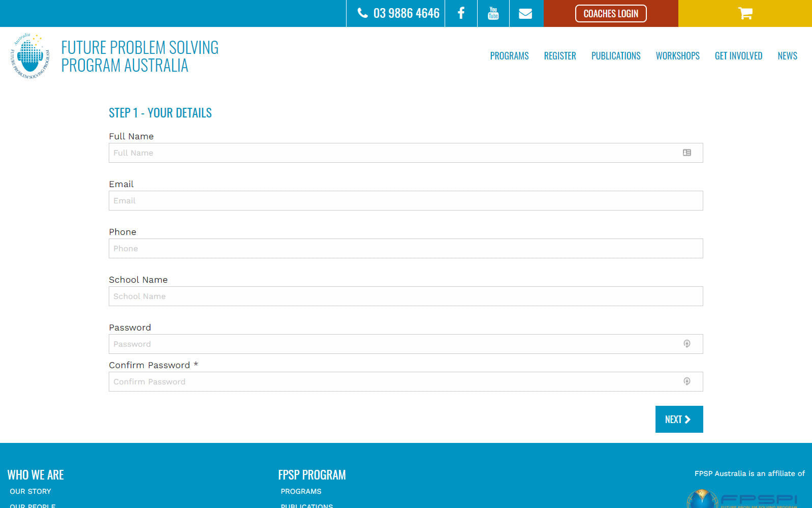Click the Coaches Login button
812x508 pixels.
point(611,14)
